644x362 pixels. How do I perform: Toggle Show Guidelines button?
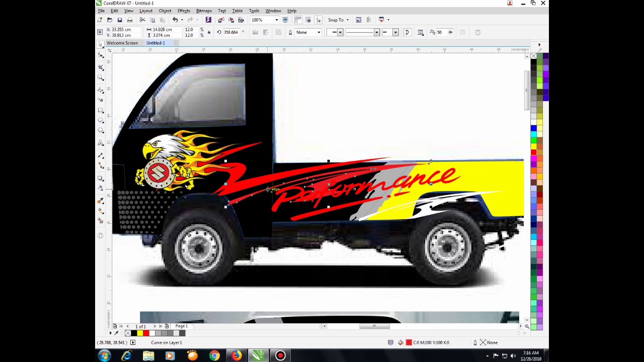tap(318, 20)
